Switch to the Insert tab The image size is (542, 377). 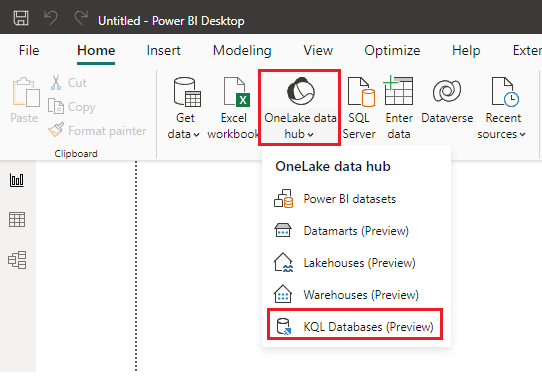click(163, 50)
